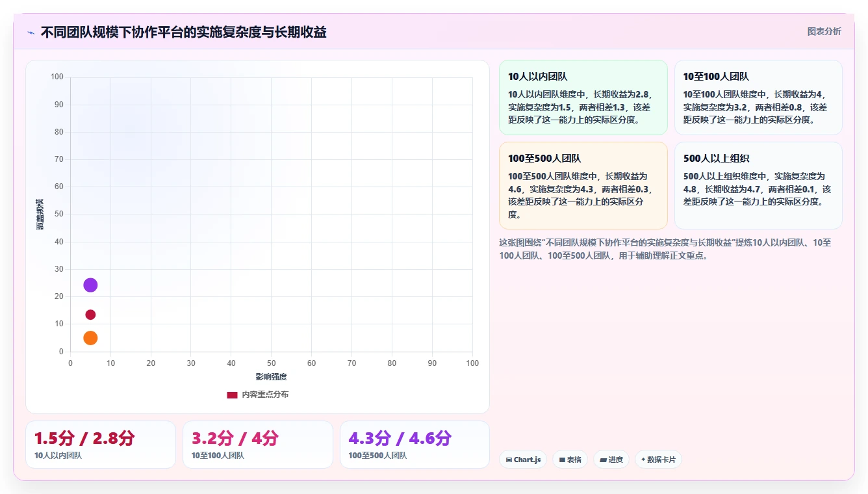Open the 10至100人团队 analysis card
Image resolution: width=868 pixels, height=494 pixels.
(x=758, y=97)
